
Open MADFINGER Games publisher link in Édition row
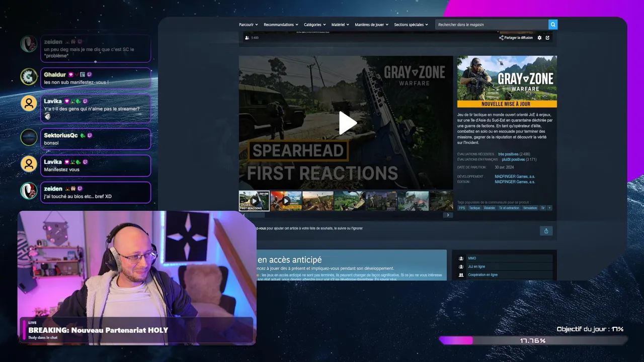point(515,182)
